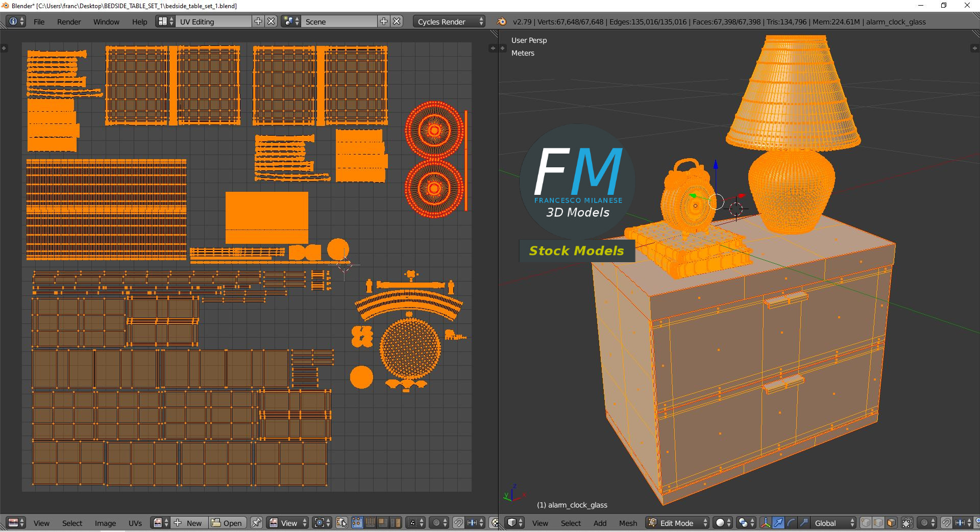Open the Select menu in UV editor
This screenshot has height=532, width=980.
72,523
